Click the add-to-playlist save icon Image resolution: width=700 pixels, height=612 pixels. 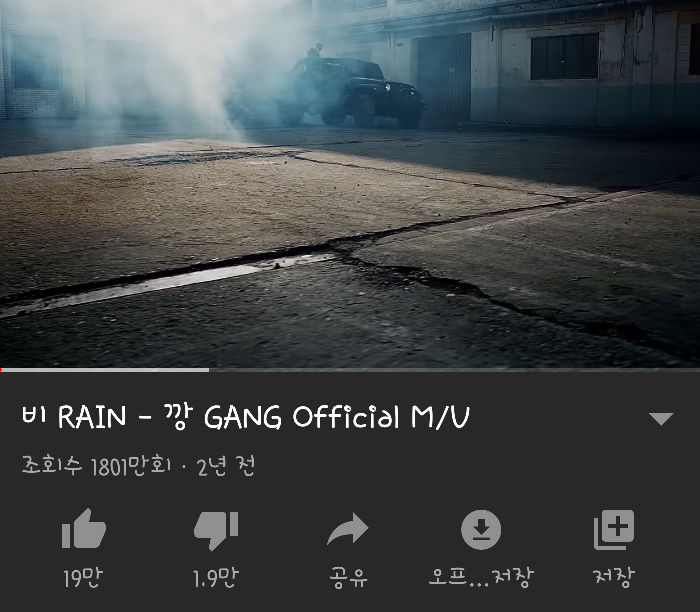(613, 529)
